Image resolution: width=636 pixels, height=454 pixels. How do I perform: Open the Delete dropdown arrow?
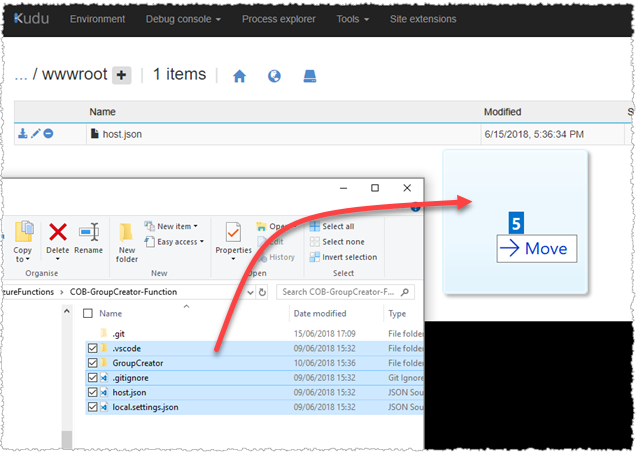click(58, 259)
